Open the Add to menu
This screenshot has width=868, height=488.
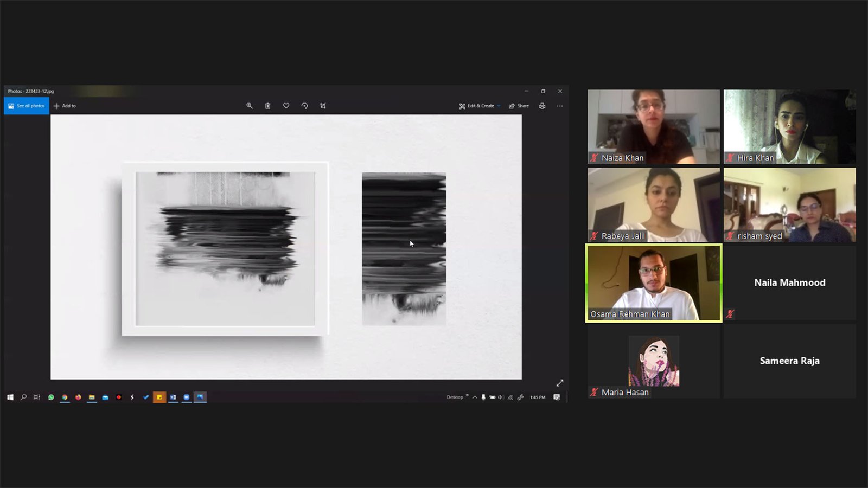click(x=65, y=106)
